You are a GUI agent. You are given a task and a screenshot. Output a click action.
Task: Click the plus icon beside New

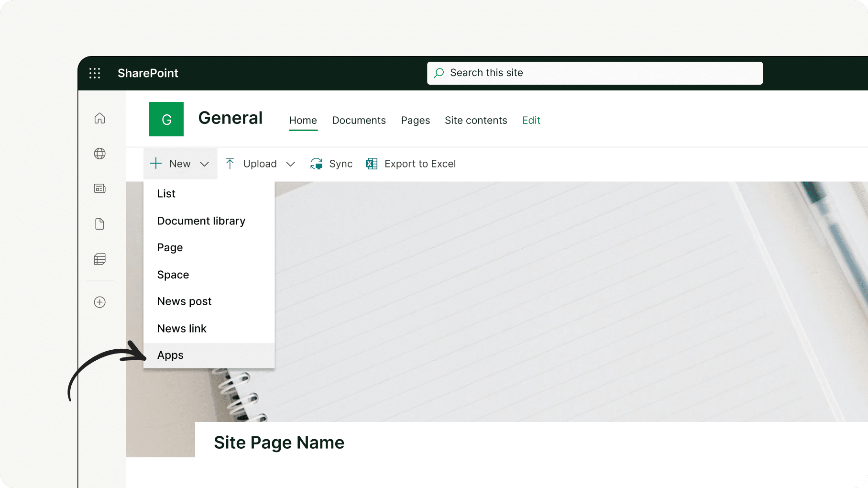point(156,164)
